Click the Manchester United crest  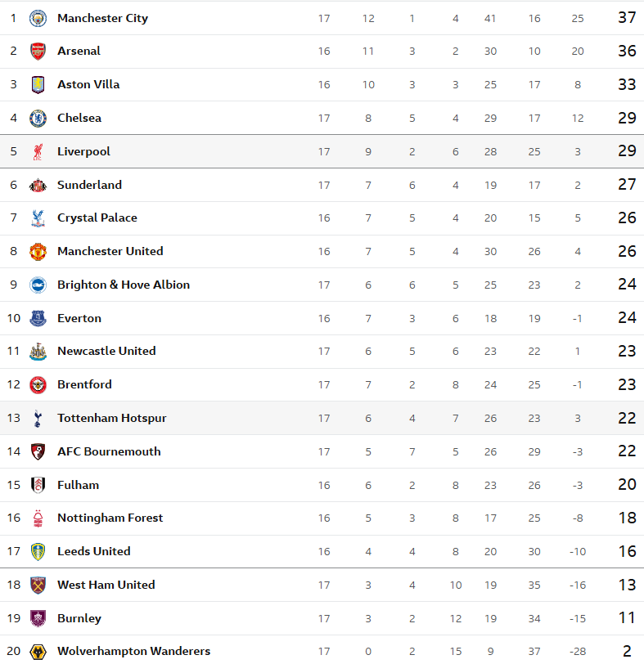[x=38, y=252]
